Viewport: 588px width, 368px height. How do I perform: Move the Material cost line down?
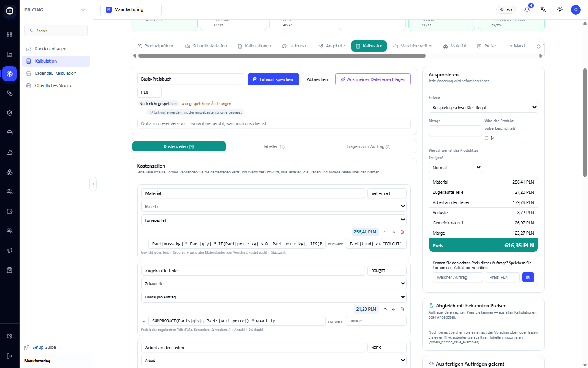[x=394, y=232]
